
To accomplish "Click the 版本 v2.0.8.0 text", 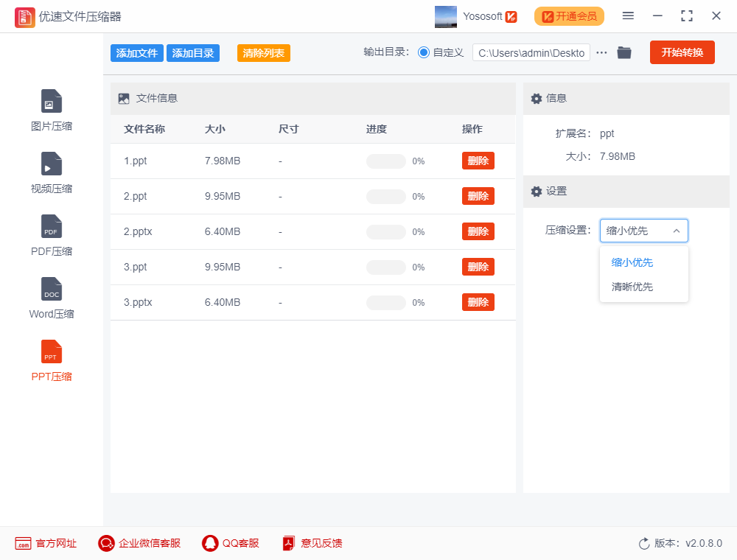I will pos(688,544).
